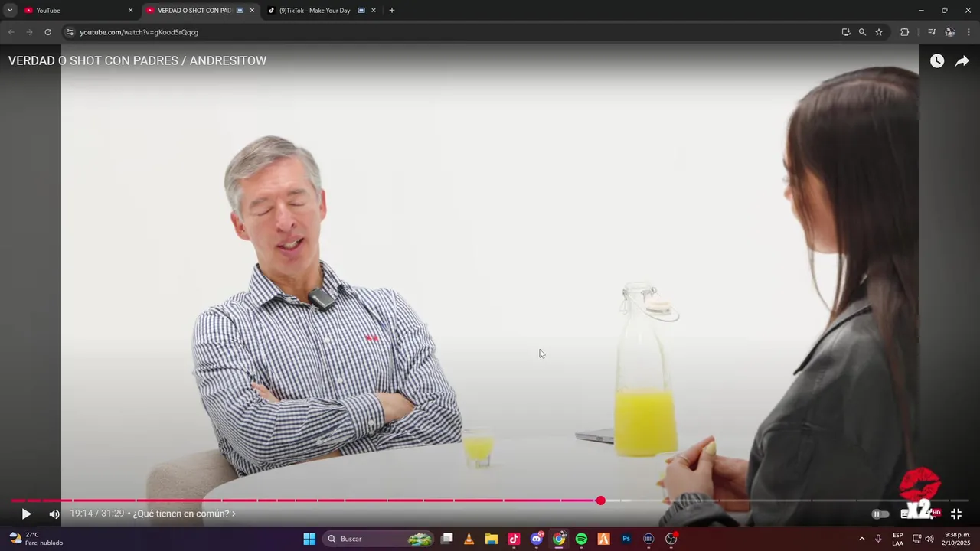This screenshot has height=551, width=980.
Task: Launch VLC from the taskbar
Action: click(x=469, y=539)
